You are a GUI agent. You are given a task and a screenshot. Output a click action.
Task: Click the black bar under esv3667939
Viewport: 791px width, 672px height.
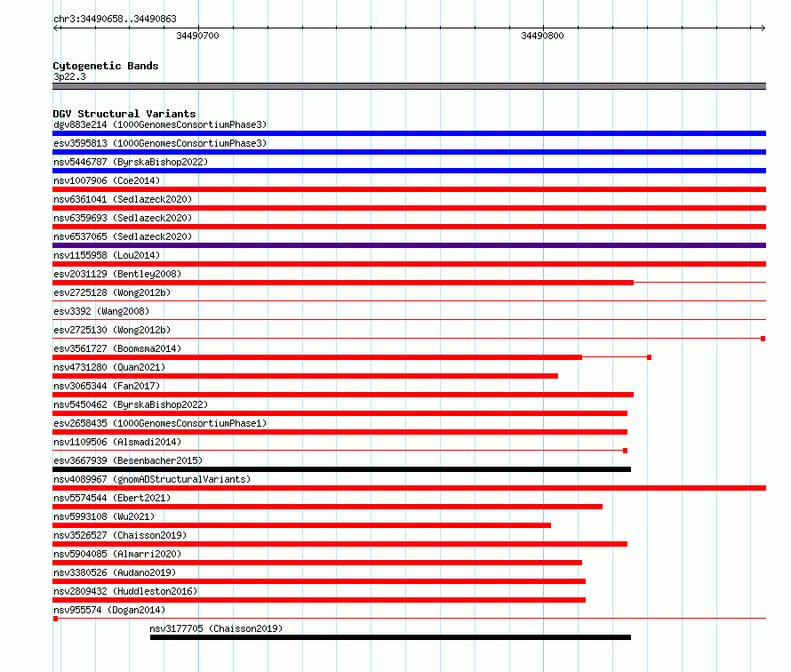pos(341,469)
